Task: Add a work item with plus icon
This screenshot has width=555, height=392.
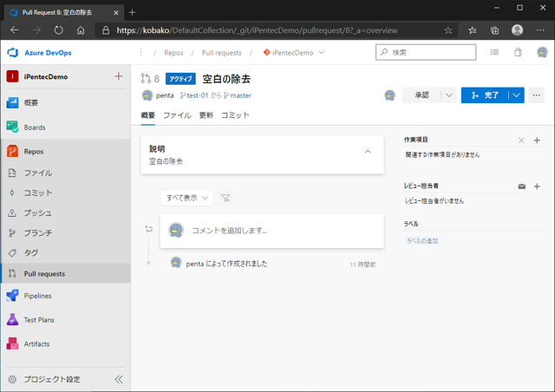Action: click(537, 140)
